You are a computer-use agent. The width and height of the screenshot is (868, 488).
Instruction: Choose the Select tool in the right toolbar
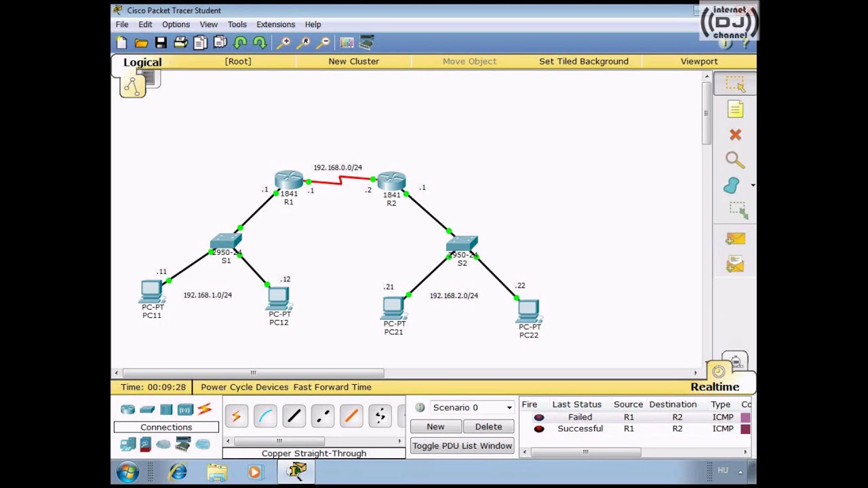(x=735, y=84)
